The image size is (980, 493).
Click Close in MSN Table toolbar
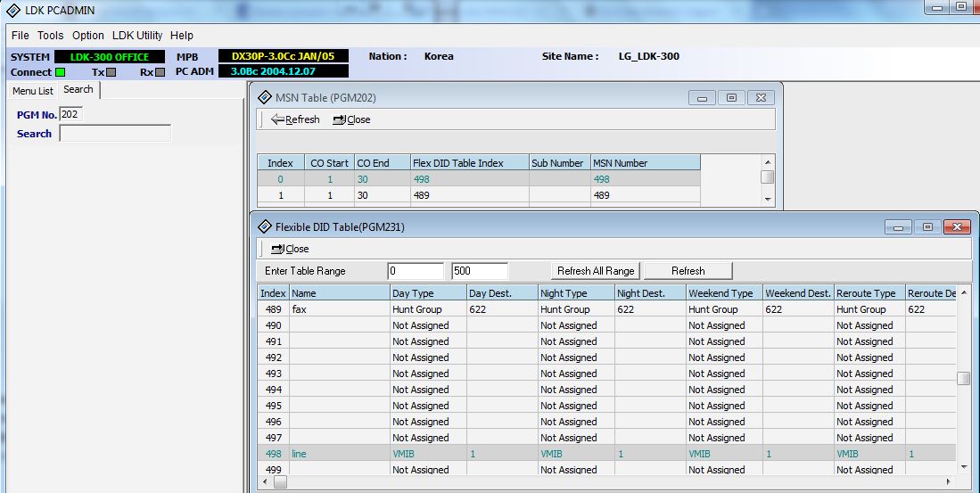pos(351,119)
